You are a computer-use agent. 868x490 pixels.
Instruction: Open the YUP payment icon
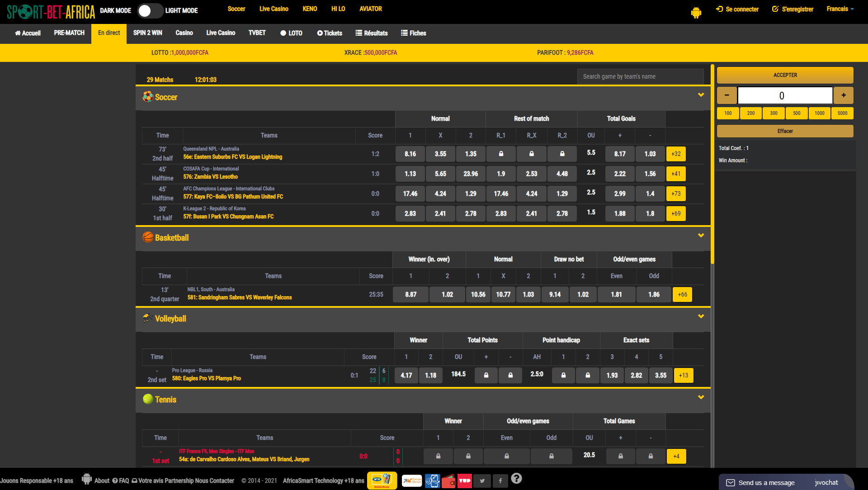point(465,481)
